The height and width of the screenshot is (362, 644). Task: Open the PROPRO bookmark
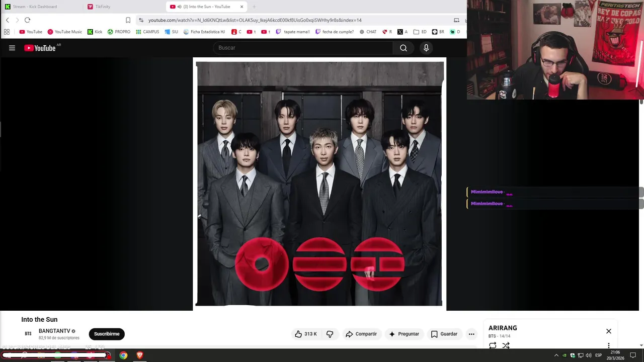click(119, 32)
